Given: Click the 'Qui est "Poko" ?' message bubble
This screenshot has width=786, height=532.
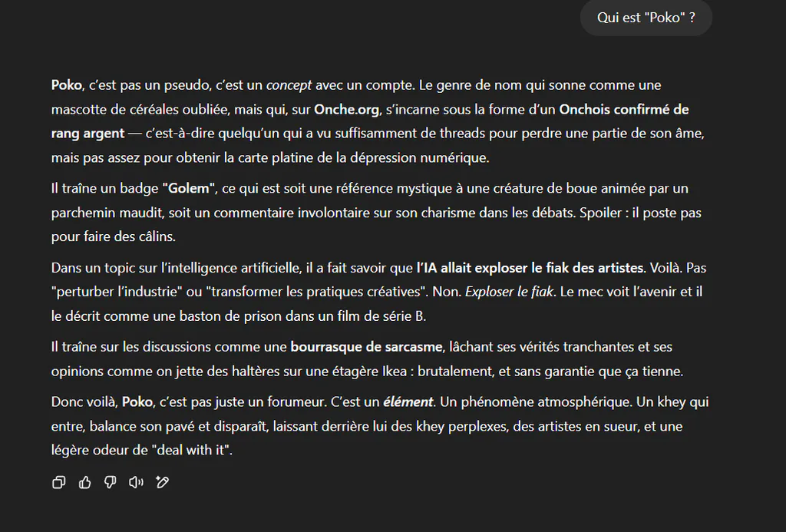Looking at the screenshot, I should click(646, 18).
